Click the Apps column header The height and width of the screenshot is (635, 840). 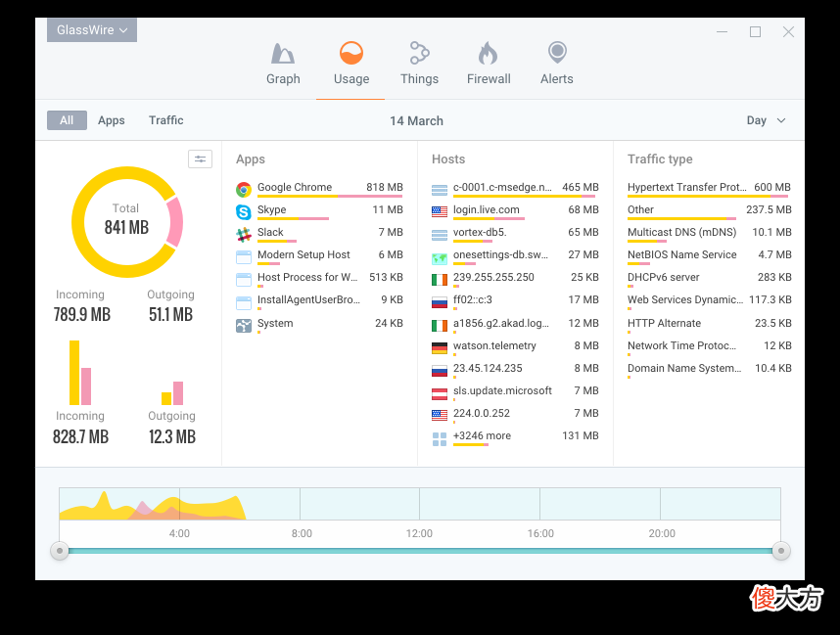tap(251, 159)
